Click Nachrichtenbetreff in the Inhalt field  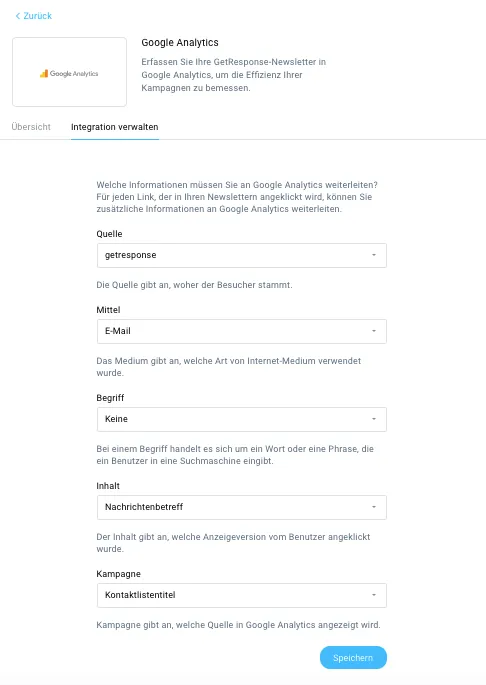[144, 507]
